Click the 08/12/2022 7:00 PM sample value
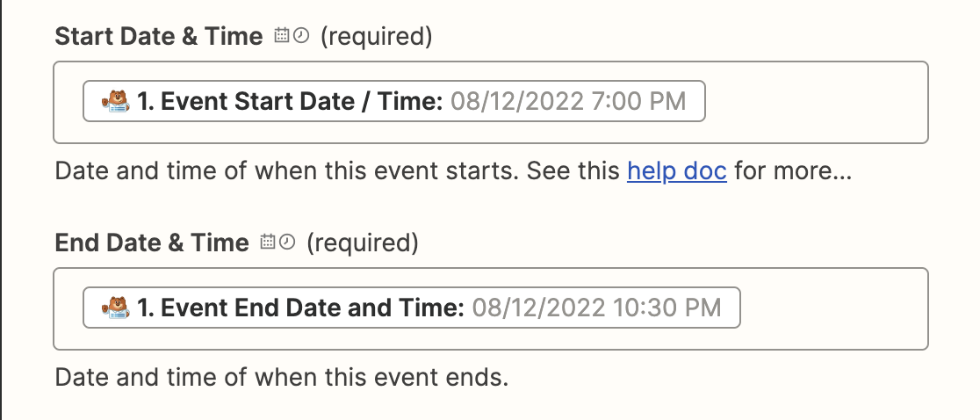This screenshot has width=980, height=420. pos(568,101)
